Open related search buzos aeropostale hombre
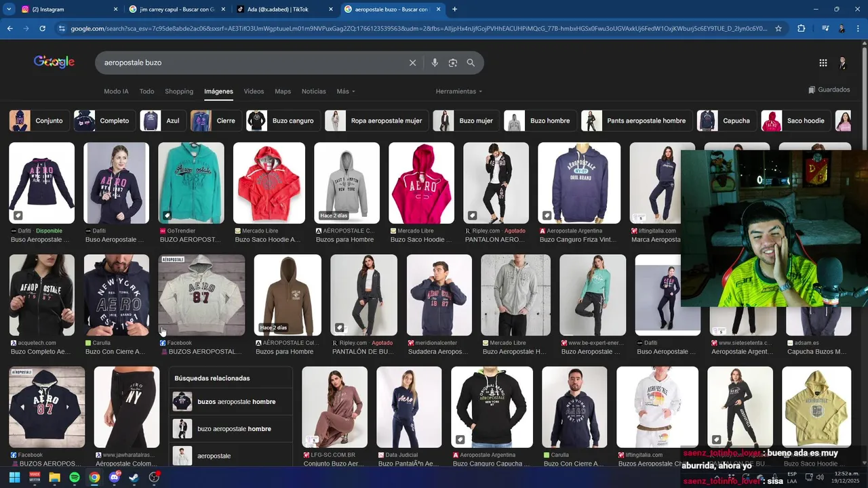 point(231,402)
